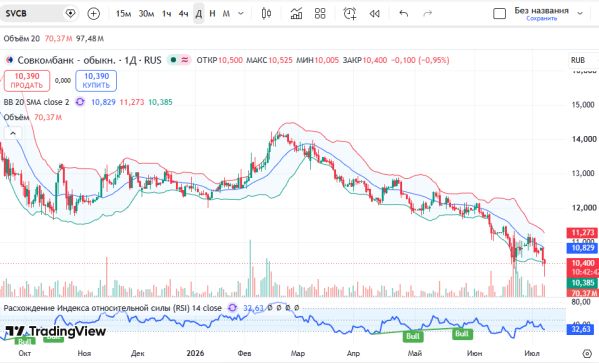Add the compare symbol plus button

pos(94,14)
